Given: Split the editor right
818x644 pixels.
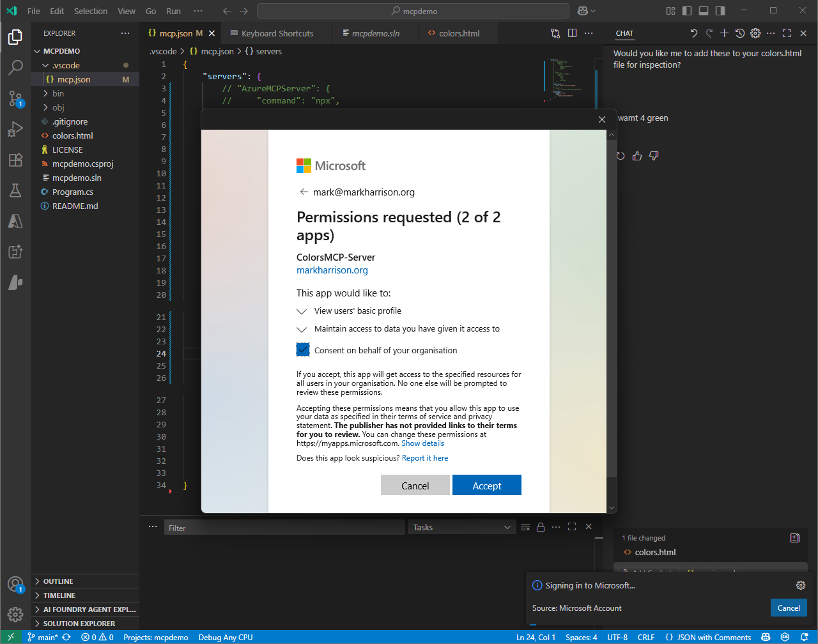Looking at the screenshot, I should (572, 33).
